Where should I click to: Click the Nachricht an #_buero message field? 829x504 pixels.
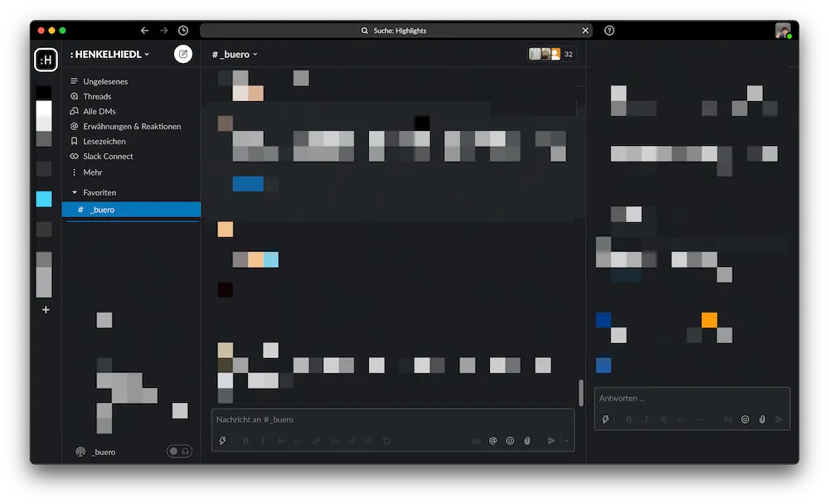[393, 419]
